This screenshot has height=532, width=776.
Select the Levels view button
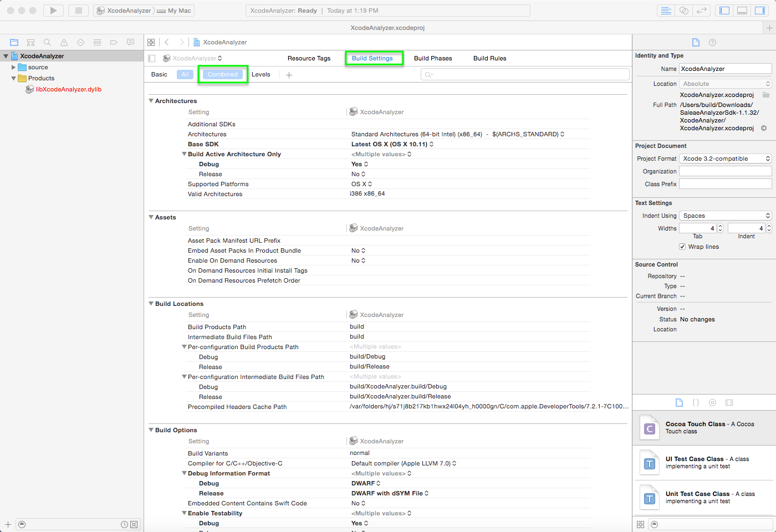pos(261,74)
